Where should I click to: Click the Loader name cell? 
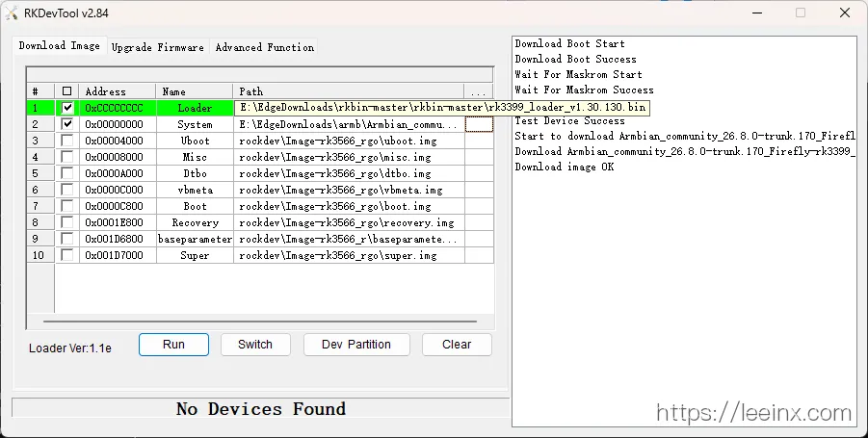195,108
